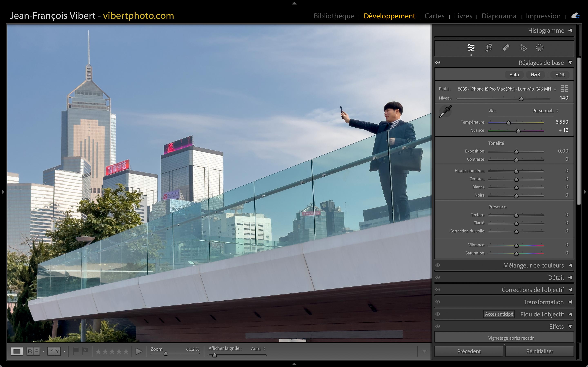
Task: Toggle visibility of Réglages de base panel
Action: click(x=438, y=62)
